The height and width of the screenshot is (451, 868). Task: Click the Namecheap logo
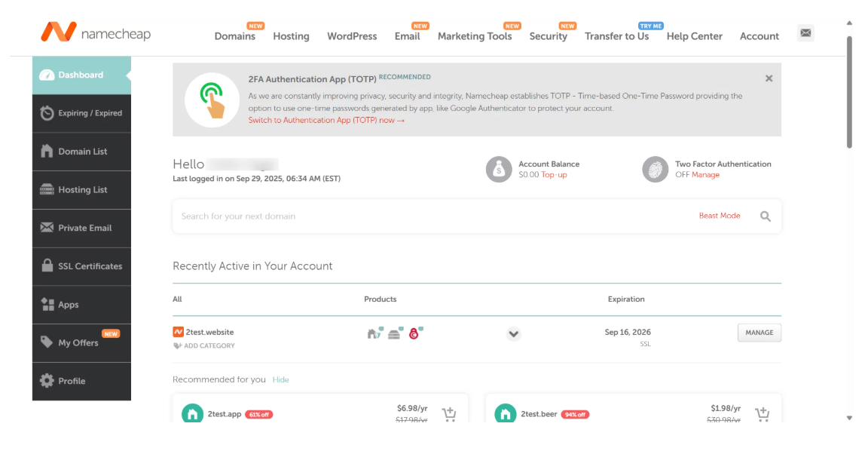[x=96, y=32]
